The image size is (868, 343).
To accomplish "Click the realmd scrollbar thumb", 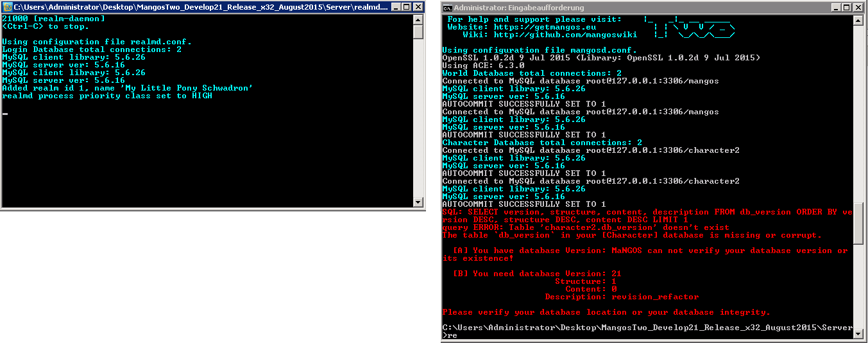I will tap(418, 31).
